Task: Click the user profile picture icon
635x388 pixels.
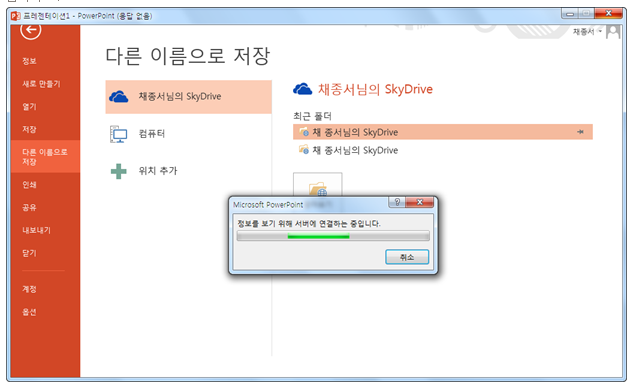Action: tap(613, 32)
